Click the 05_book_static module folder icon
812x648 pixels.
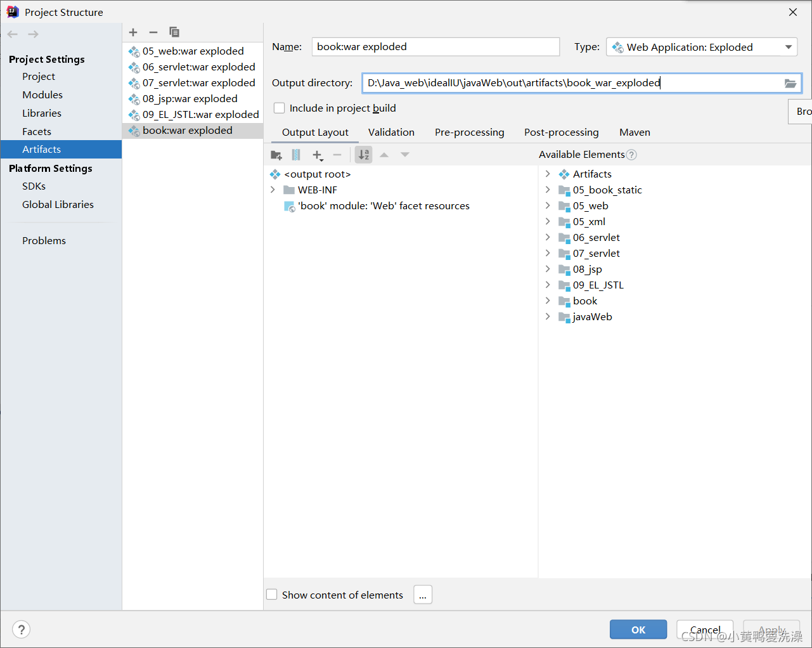coord(564,190)
